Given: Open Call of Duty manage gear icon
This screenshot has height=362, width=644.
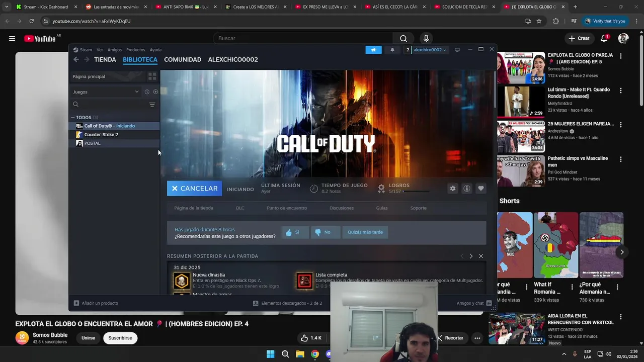Looking at the screenshot, I should pos(453,188).
